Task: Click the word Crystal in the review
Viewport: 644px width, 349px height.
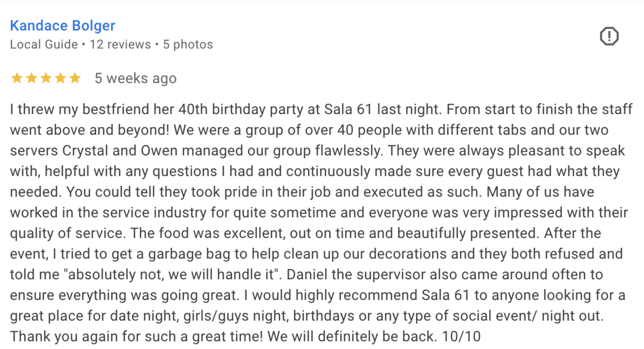Action: [71, 151]
